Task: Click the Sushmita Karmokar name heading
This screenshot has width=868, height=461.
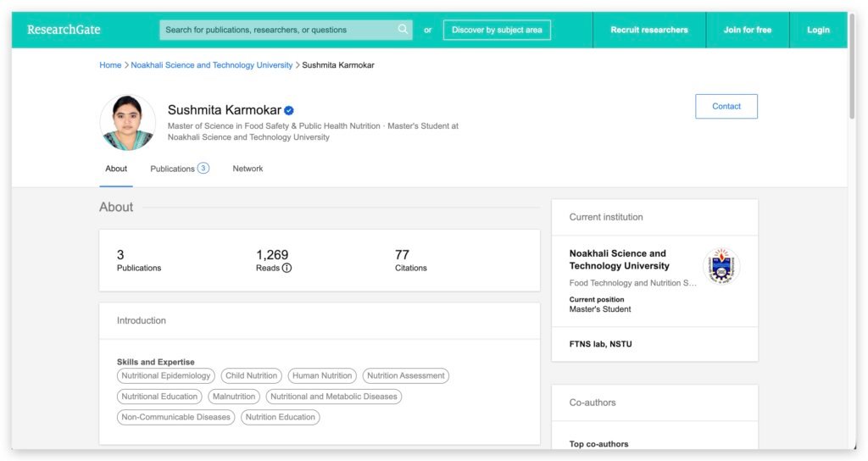Action: 224,110
